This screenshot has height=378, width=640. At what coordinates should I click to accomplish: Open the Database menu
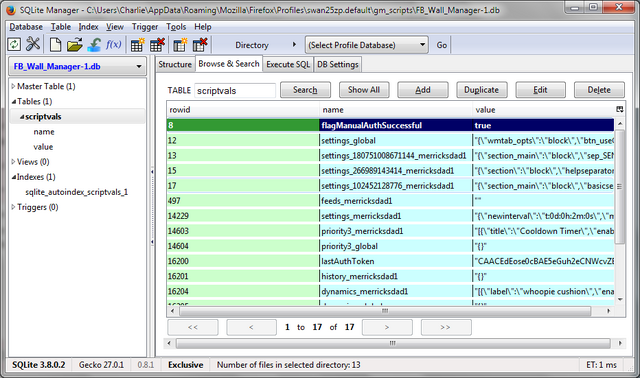pyautogui.click(x=26, y=27)
